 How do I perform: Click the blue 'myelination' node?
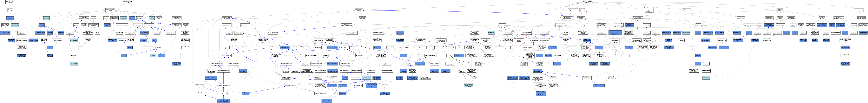coord(345,78)
